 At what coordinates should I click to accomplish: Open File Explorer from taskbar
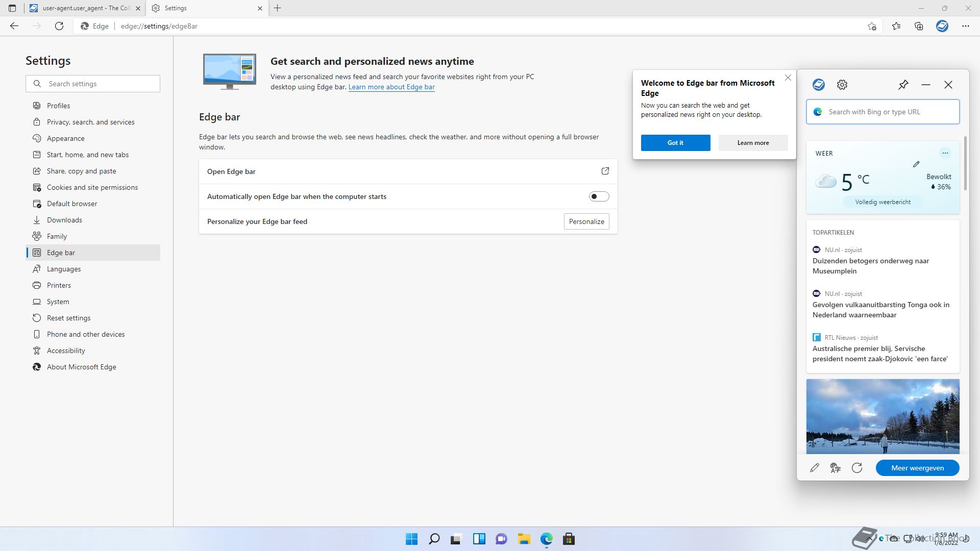pyautogui.click(x=524, y=539)
